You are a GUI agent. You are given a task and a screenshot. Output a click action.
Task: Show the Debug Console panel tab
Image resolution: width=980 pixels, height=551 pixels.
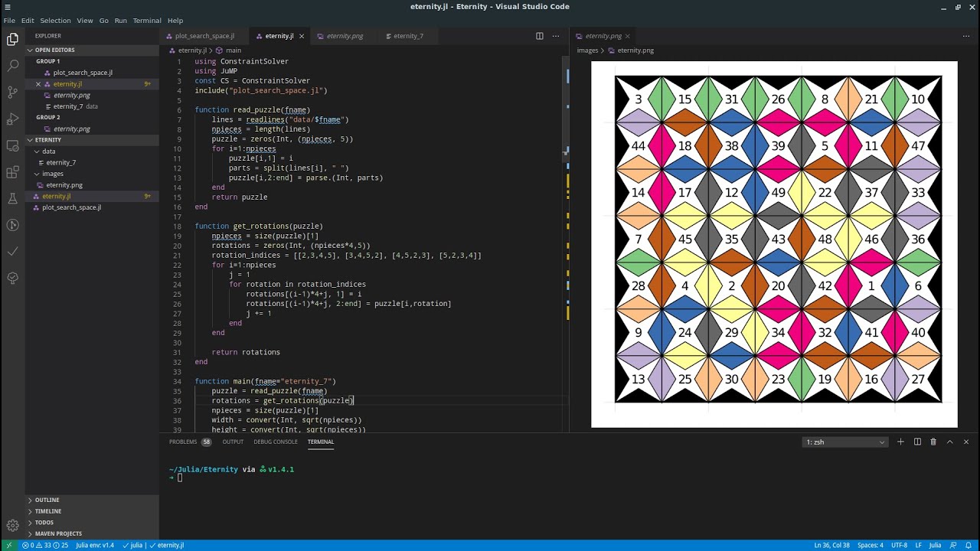pyautogui.click(x=276, y=442)
